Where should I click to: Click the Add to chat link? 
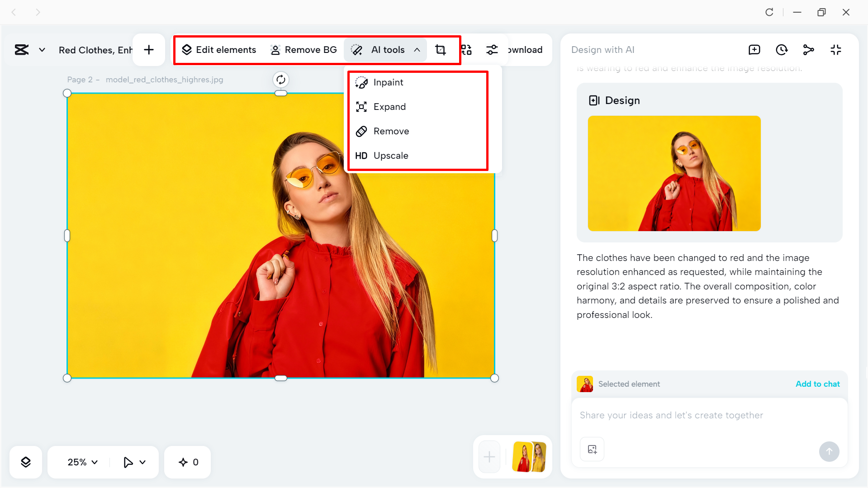[817, 384]
